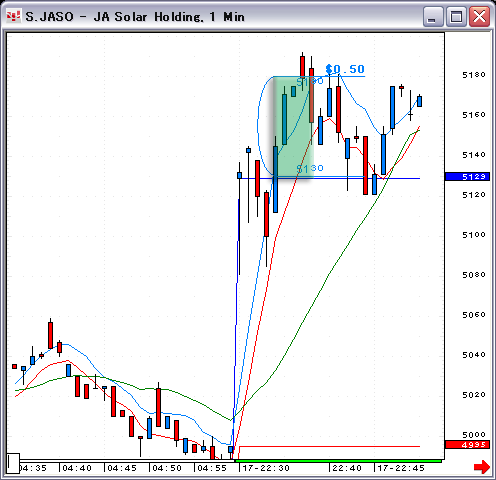Click the 04:45 time axis label

coord(122,468)
